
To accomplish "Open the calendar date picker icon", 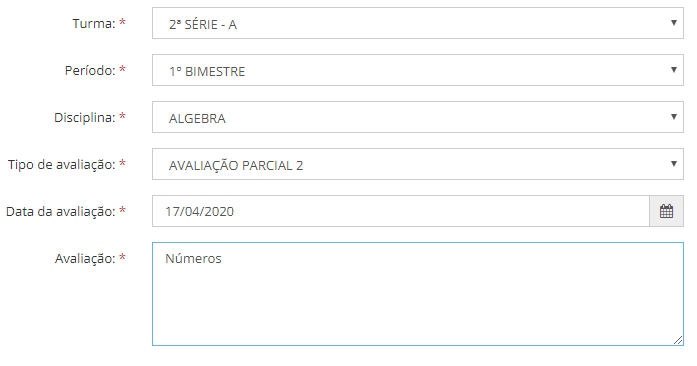I will 666,211.
